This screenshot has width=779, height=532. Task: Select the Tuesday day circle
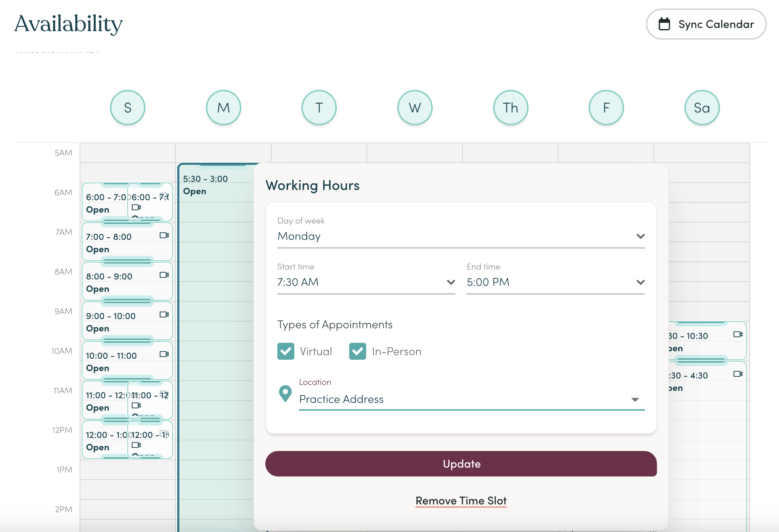pyautogui.click(x=319, y=108)
